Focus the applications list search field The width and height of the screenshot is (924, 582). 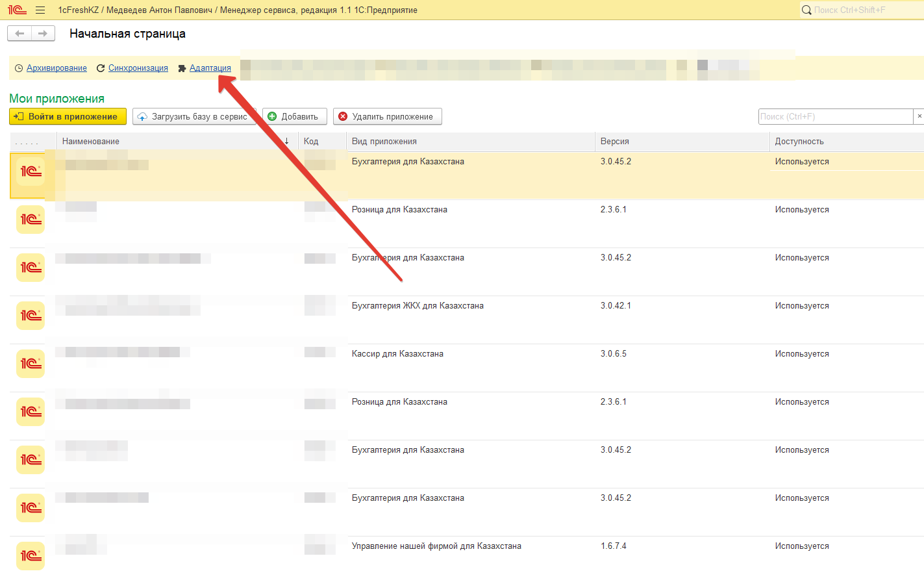click(835, 117)
